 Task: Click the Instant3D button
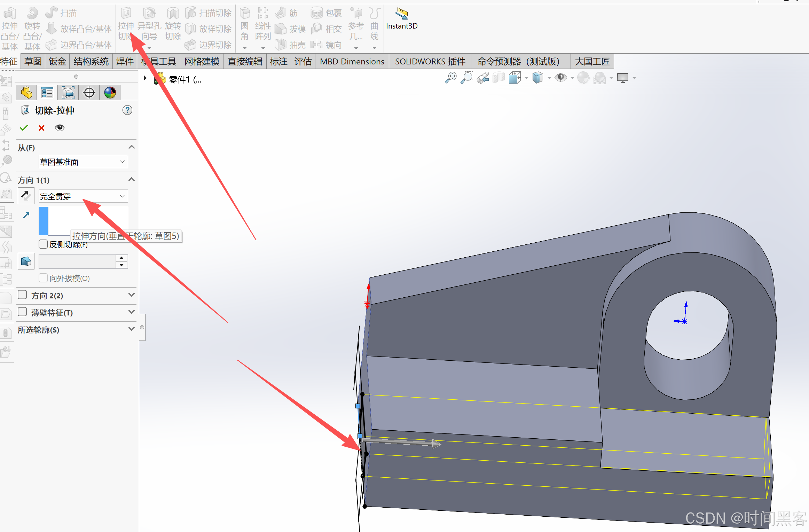(402, 19)
